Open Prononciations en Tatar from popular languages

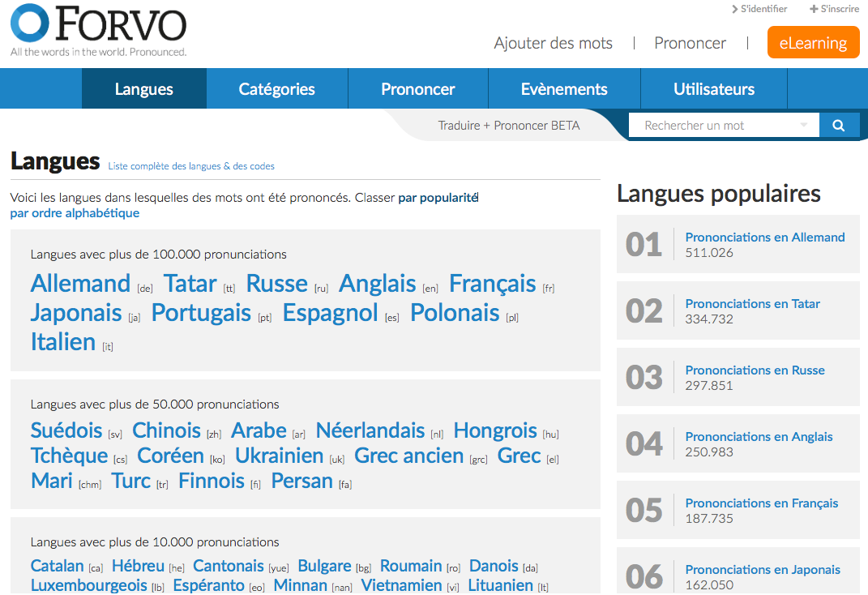(752, 303)
